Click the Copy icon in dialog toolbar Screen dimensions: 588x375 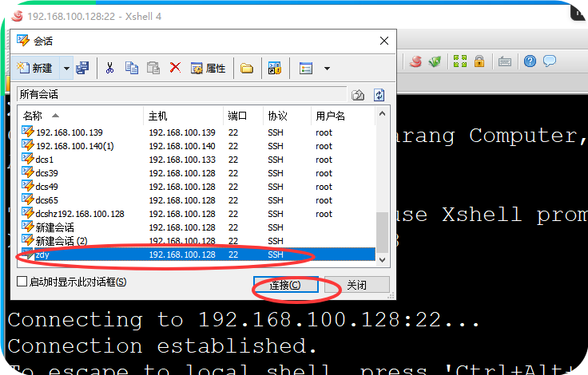click(x=132, y=68)
